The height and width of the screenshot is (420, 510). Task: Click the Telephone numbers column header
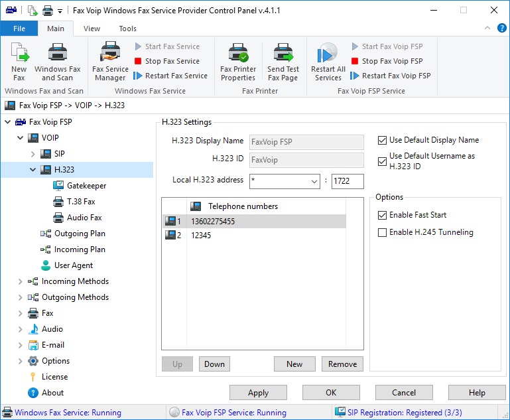[x=266, y=206]
